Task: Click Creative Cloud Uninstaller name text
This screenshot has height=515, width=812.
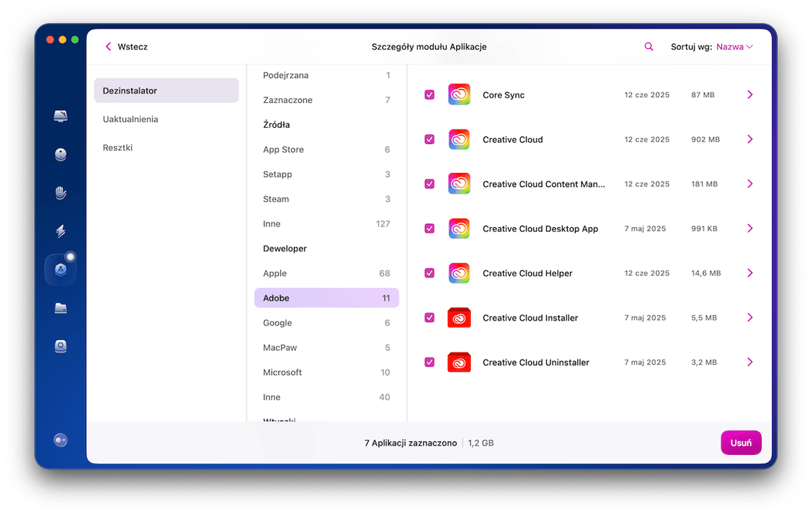Action: point(536,362)
